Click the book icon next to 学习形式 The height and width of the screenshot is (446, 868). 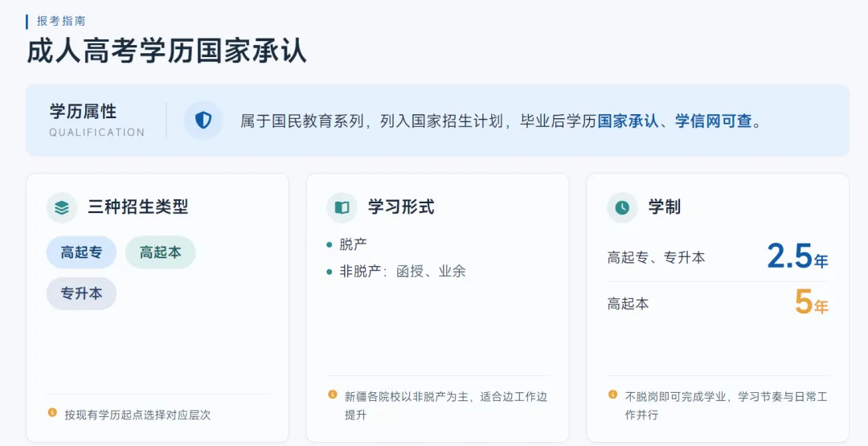point(342,207)
